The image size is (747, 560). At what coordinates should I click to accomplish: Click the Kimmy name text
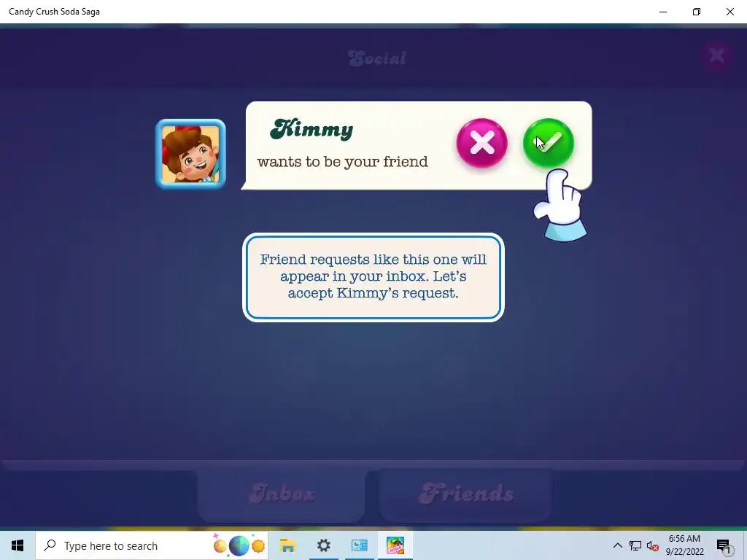click(x=311, y=129)
